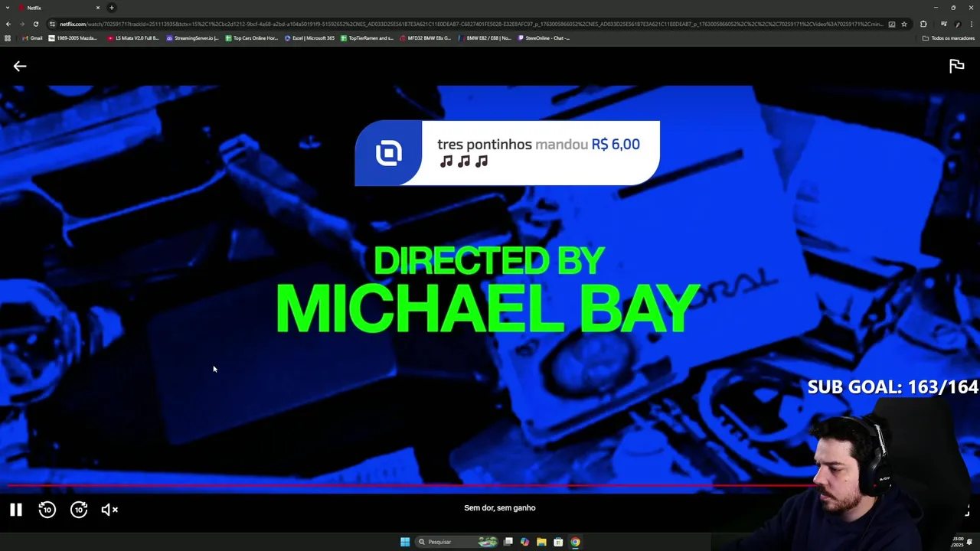Open the BMW E82 / E88 bookmark
Viewport: 980px width, 551px height.
pyautogui.click(x=485, y=37)
